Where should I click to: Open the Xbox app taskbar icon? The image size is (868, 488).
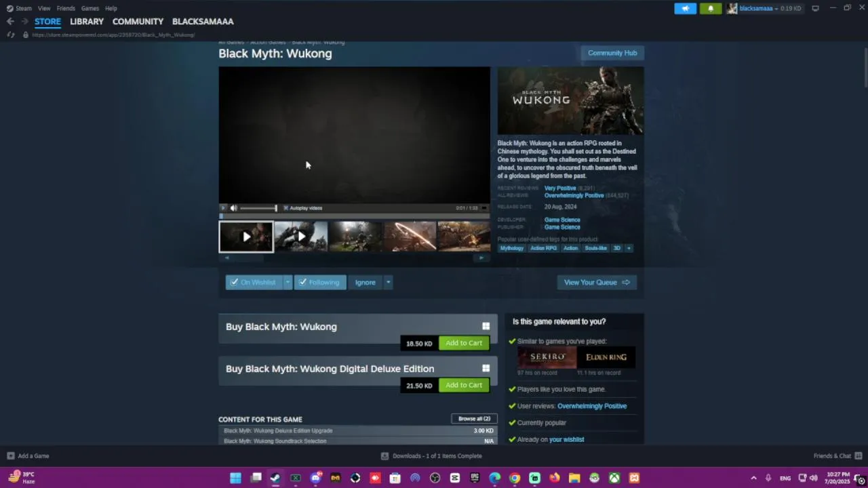click(x=614, y=478)
